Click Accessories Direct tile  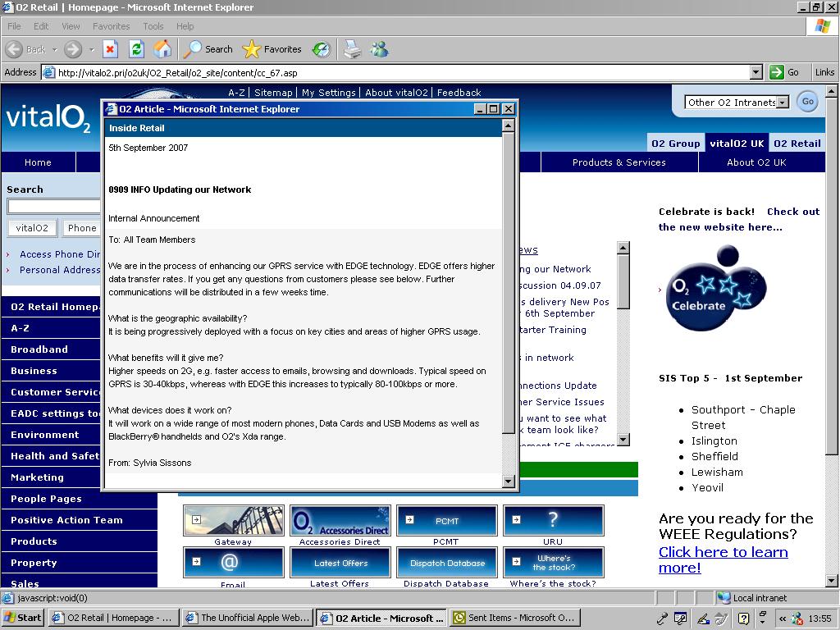coord(340,520)
